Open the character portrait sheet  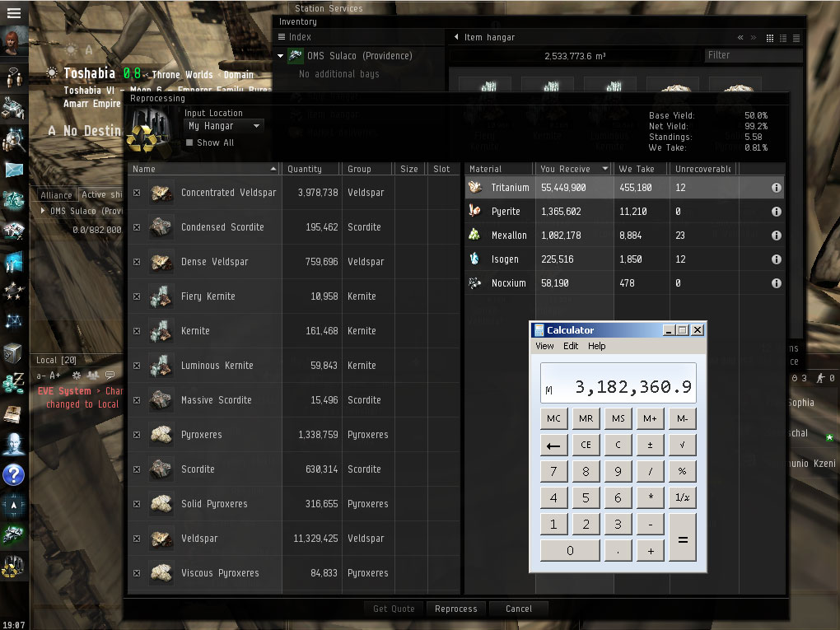coord(14,42)
